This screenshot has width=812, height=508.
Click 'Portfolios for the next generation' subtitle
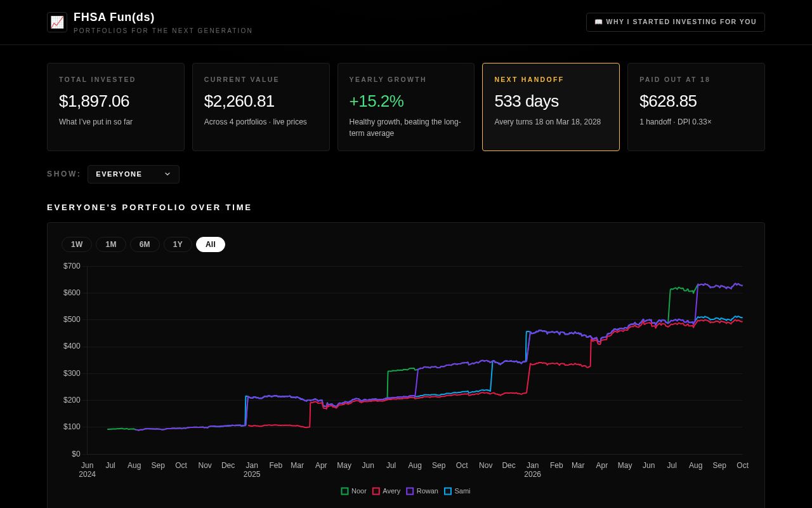(x=163, y=31)
